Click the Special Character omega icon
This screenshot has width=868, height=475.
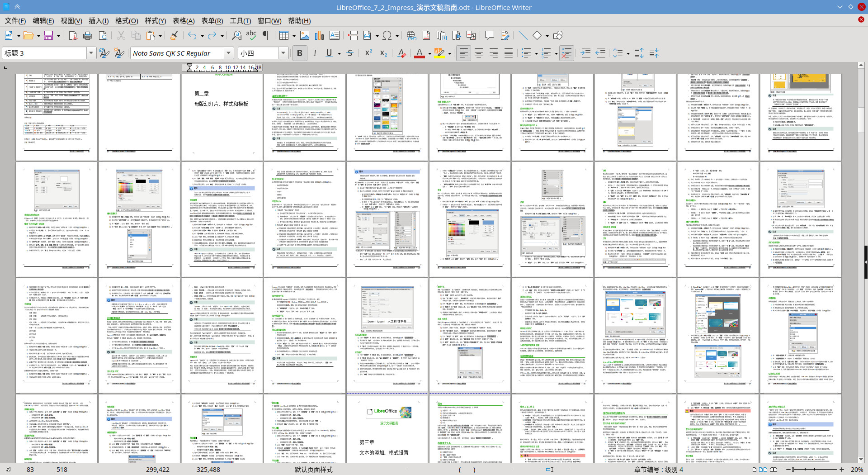[387, 35]
